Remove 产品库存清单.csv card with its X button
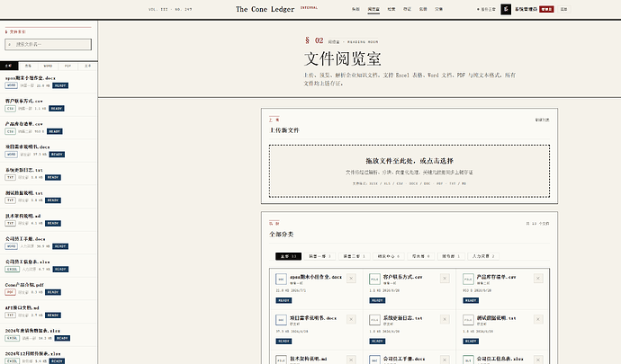 coord(538,279)
